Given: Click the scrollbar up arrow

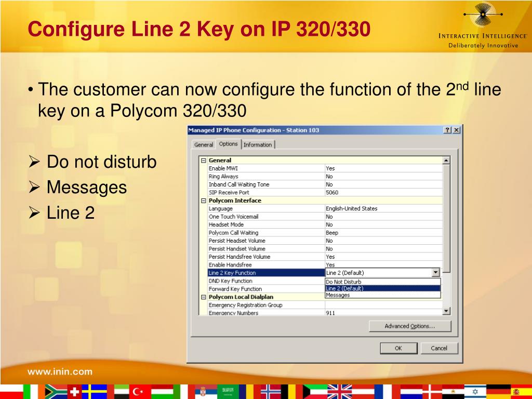Looking at the screenshot, I should coord(446,161).
